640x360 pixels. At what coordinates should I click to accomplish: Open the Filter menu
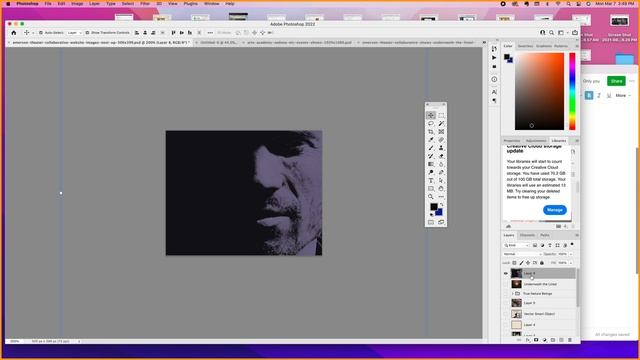point(145,4)
